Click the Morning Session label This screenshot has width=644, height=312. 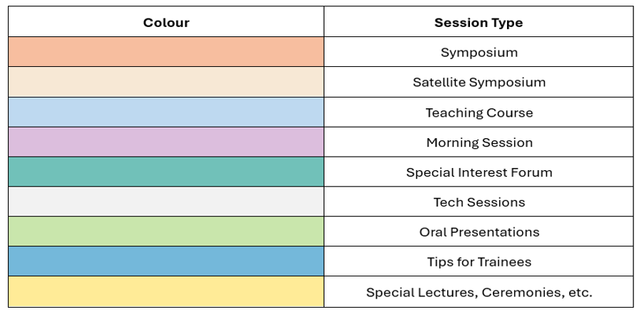[x=479, y=142]
